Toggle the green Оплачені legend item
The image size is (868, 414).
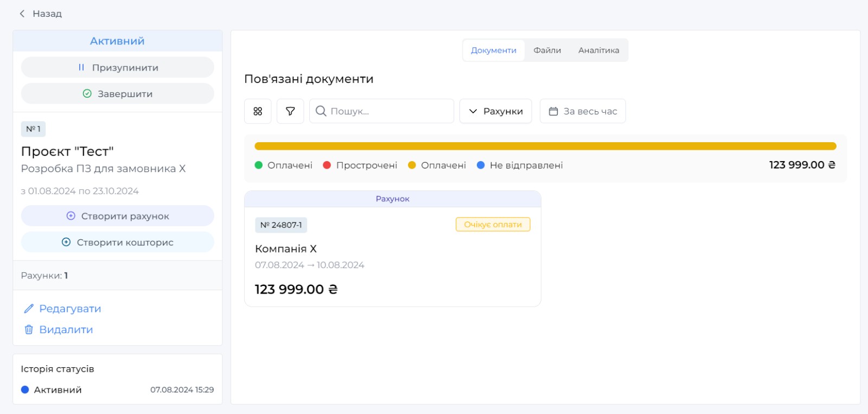(284, 165)
